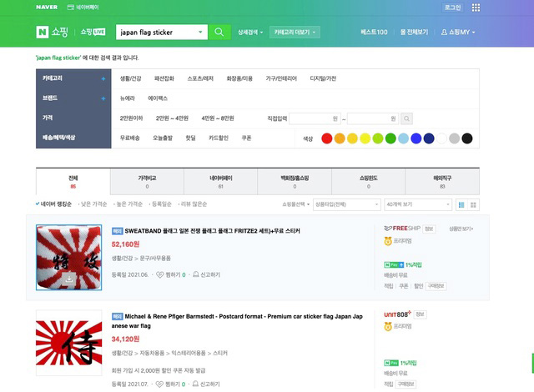
Task: Toggle the free shipping filter
Action: pos(128,138)
